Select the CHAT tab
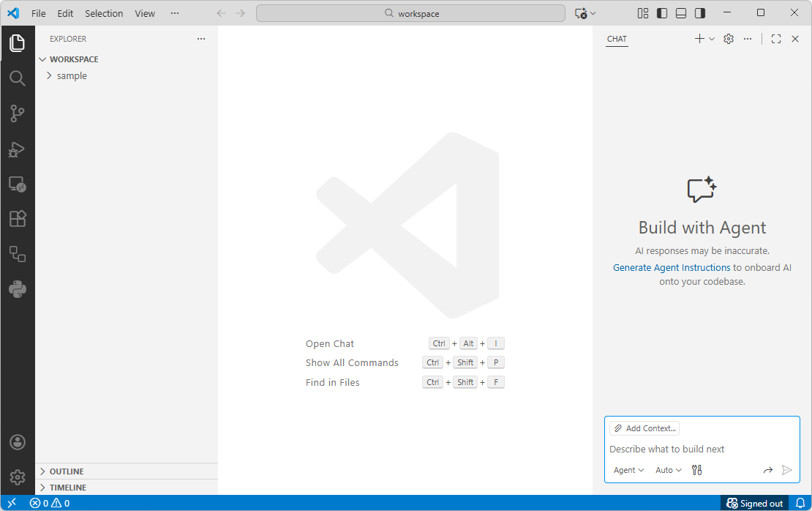 [x=617, y=39]
